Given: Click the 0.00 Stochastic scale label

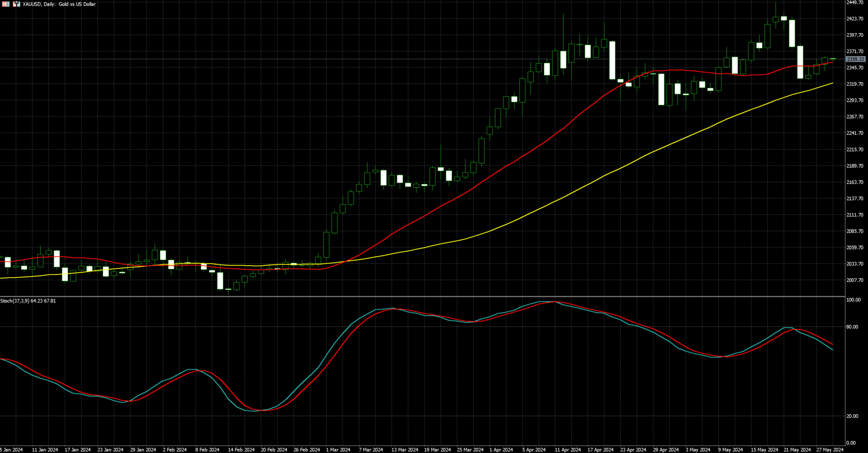Looking at the screenshot, I should tap(851, 443).
